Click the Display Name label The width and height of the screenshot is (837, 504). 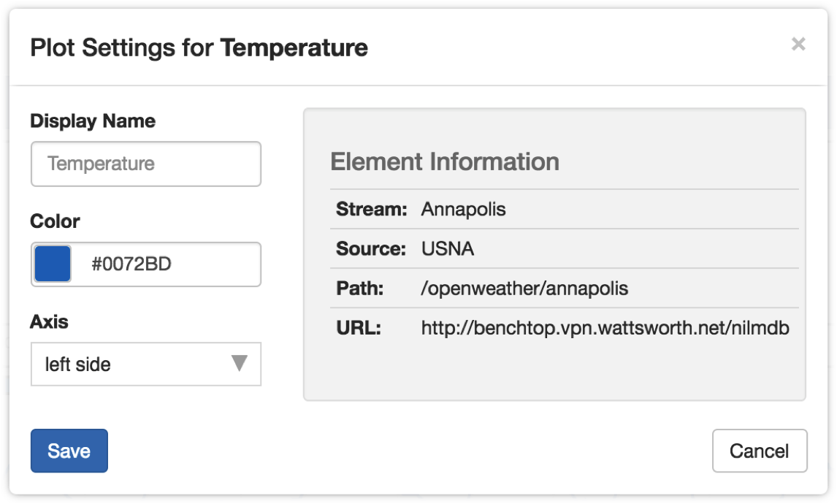click(93, 121)
